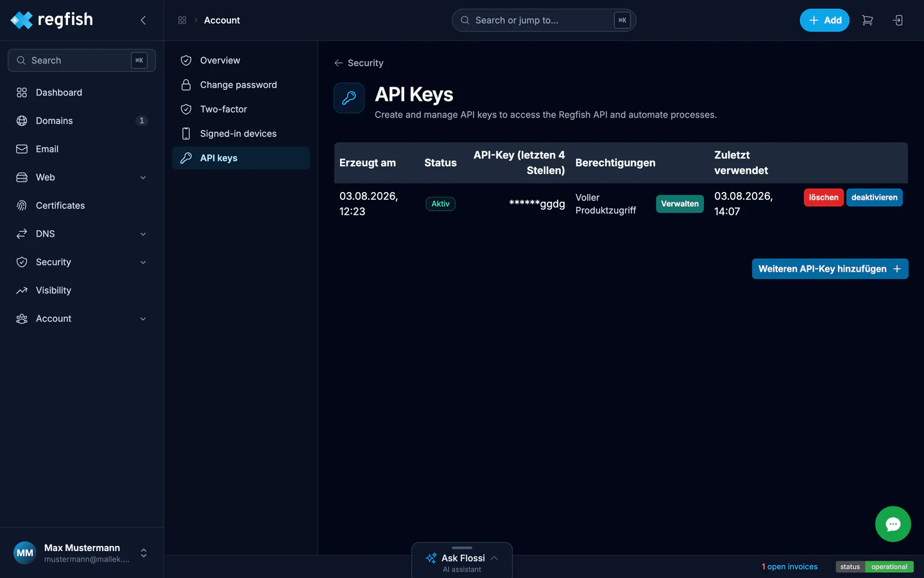Expand the Security menu chevron

pyautogui.click(x=143, y=262)
